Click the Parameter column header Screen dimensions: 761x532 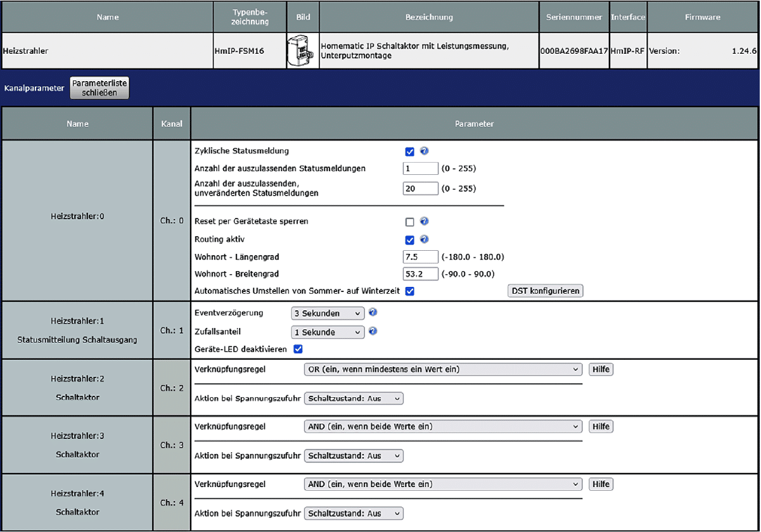[x=474, y=124]
